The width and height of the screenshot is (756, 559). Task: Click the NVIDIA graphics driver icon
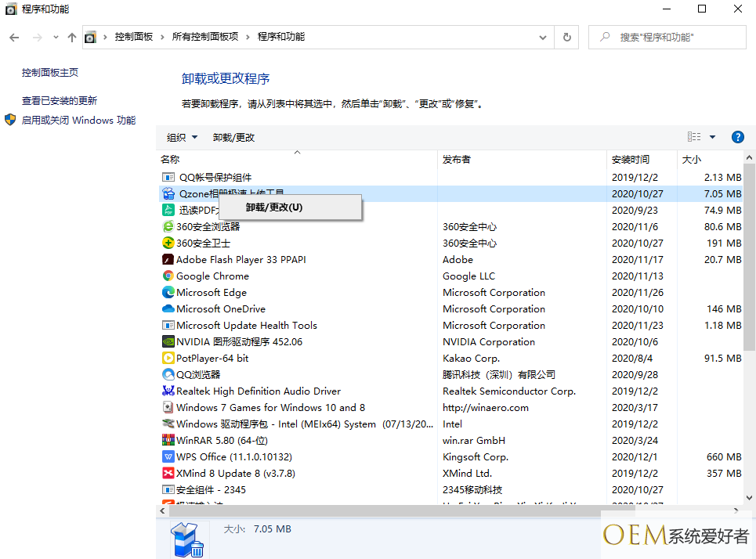pyautogui.click(x=168, y=342)
